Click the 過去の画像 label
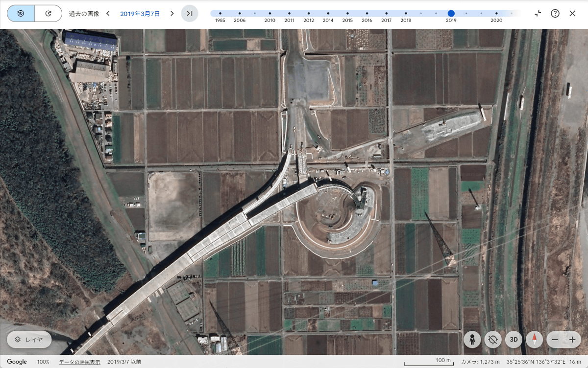Image resolution: width=588 pixels, height=368 pixels. (x=84, y=14)
